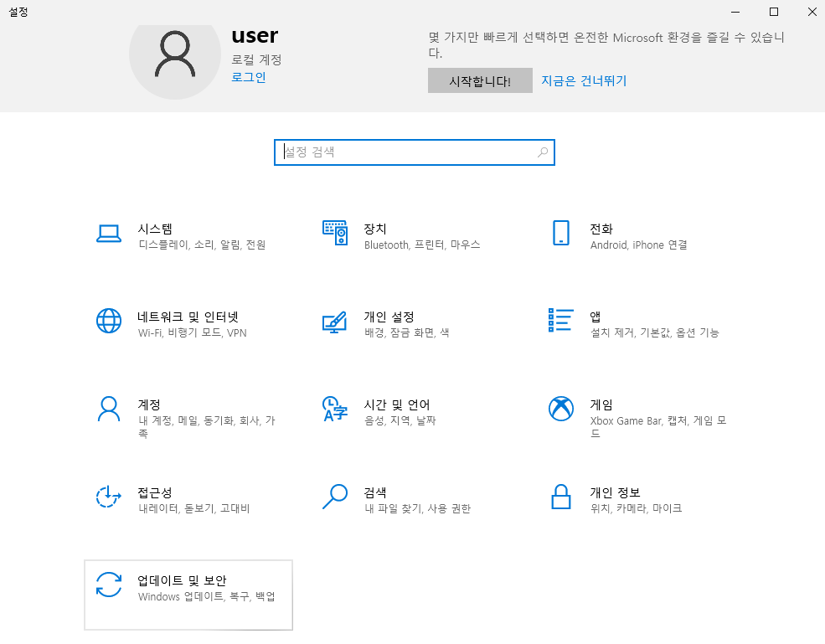The height and width of the screenshot is (644, 825).
Task: Click the description 내레이터, 돋보기, 고대비
Action: (x=194, y=508)
